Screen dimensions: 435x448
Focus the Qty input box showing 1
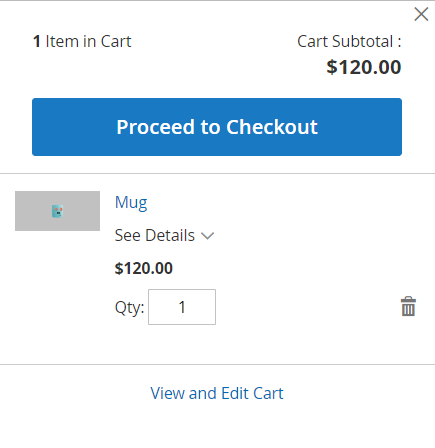click(x=182, y=307)
